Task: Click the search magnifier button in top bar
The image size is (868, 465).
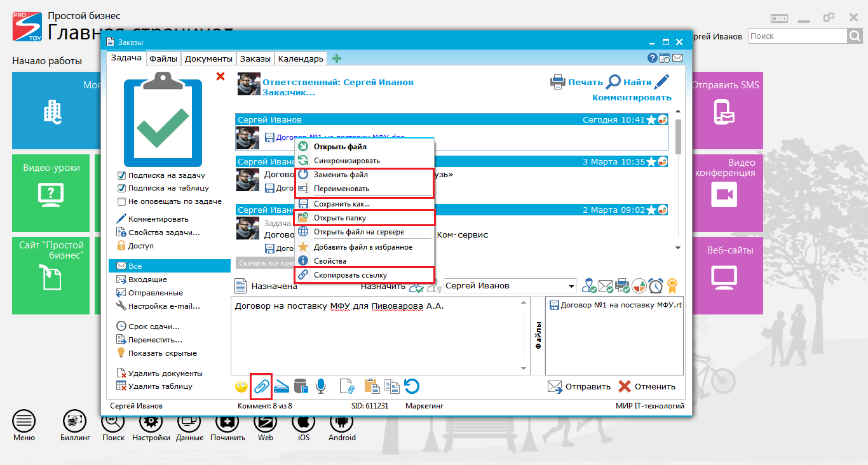Action: (x=855, y=36)
